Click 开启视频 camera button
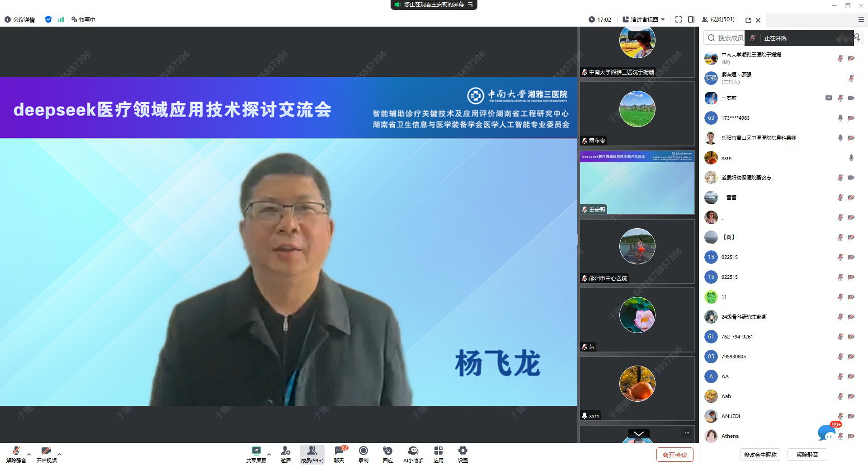This screenshot has width=868, height=465. coord(46,454)
